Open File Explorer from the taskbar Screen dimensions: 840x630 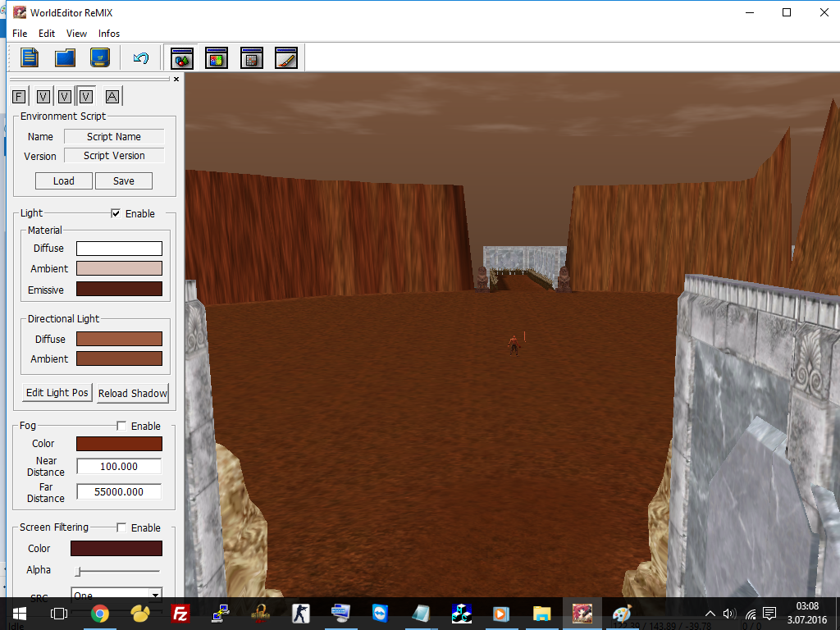(541, 614)
